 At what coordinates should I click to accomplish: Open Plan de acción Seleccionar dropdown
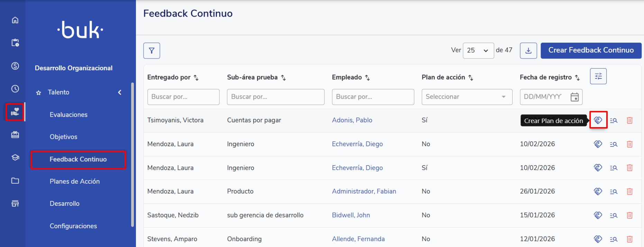467,97
